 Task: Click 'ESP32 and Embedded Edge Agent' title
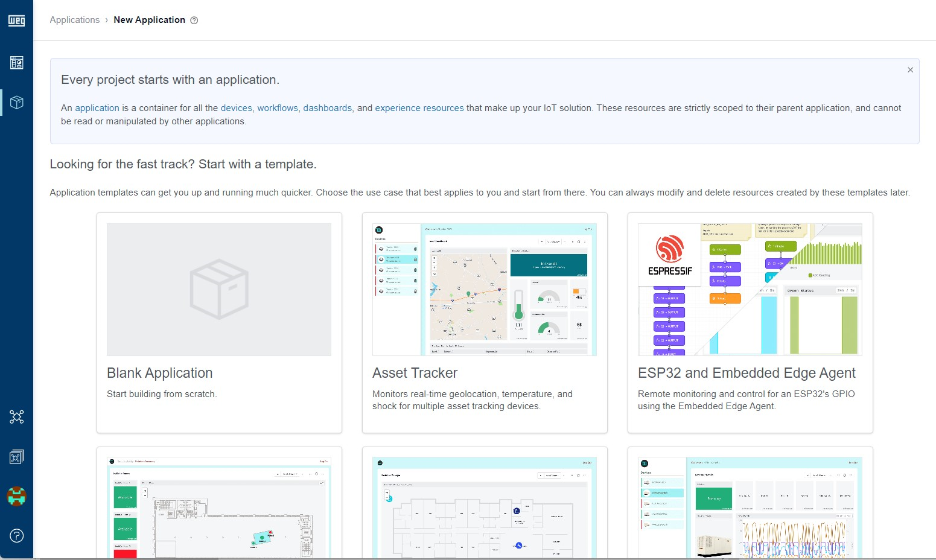click(x=747, y=373)
